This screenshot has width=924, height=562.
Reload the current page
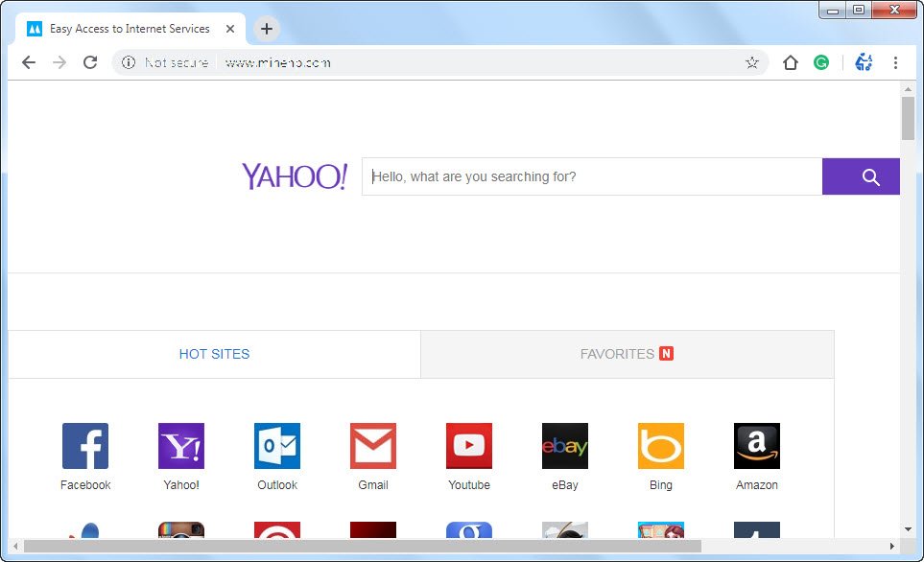click(x=90, y=62)
